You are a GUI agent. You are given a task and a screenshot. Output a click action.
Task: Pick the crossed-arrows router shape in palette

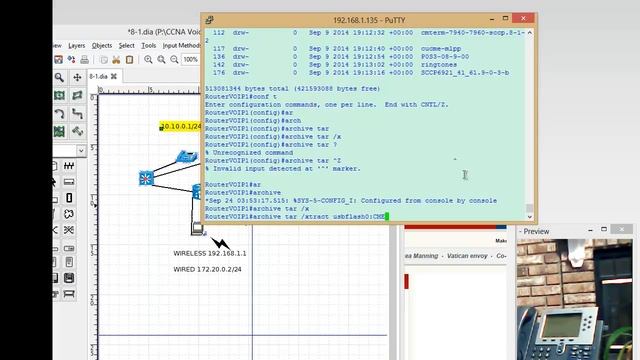coord(69,230)
